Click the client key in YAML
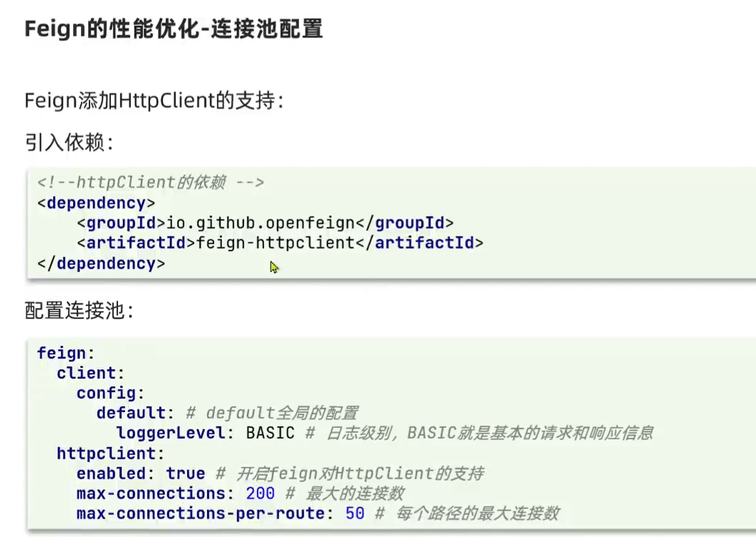This screenshot has height=537, width=756. coord(86,373)
